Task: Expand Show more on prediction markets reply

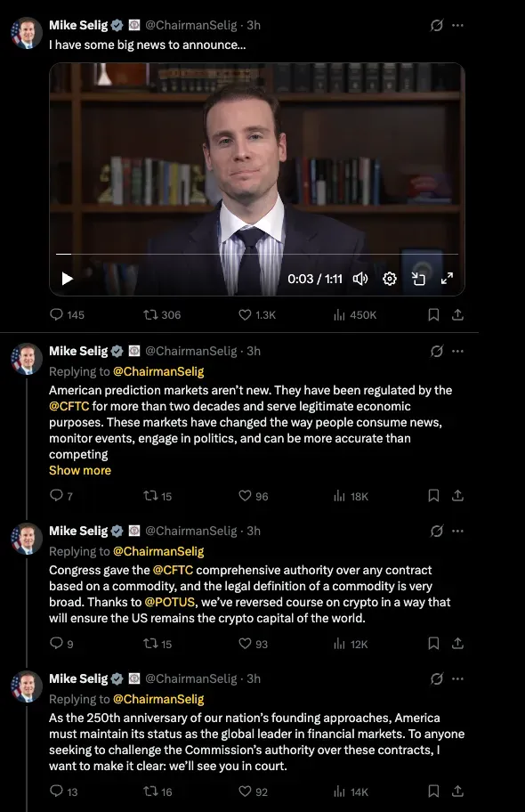Action: pyautogui.click(x=80, y=469)
